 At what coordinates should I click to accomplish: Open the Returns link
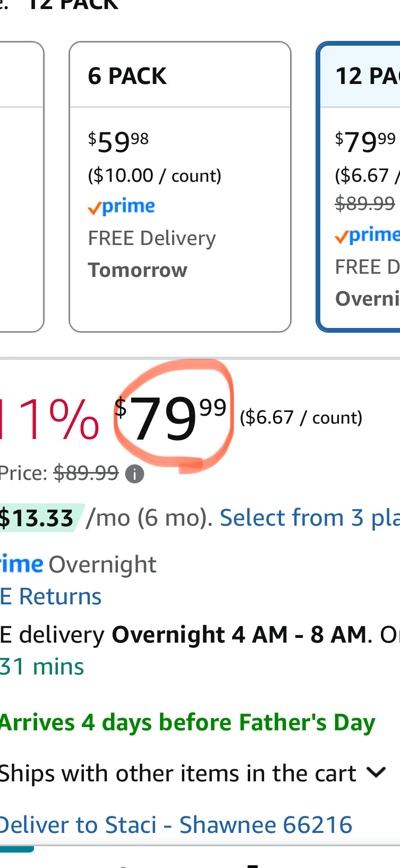pyautogui.click(x=51, y=596)
